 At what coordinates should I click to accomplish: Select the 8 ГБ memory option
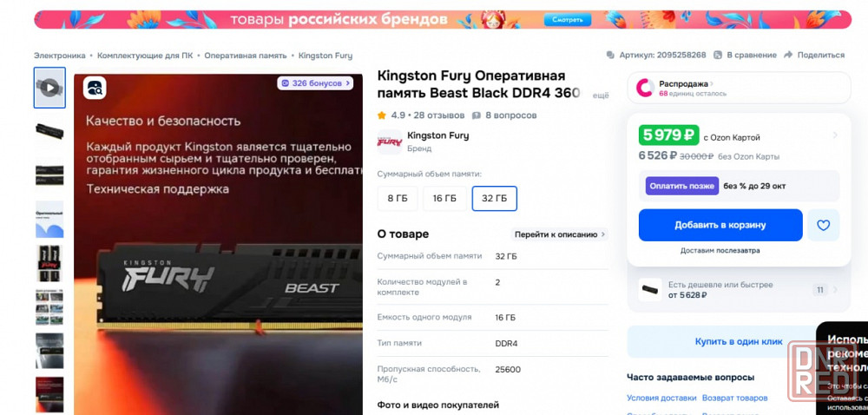point(398,199)
